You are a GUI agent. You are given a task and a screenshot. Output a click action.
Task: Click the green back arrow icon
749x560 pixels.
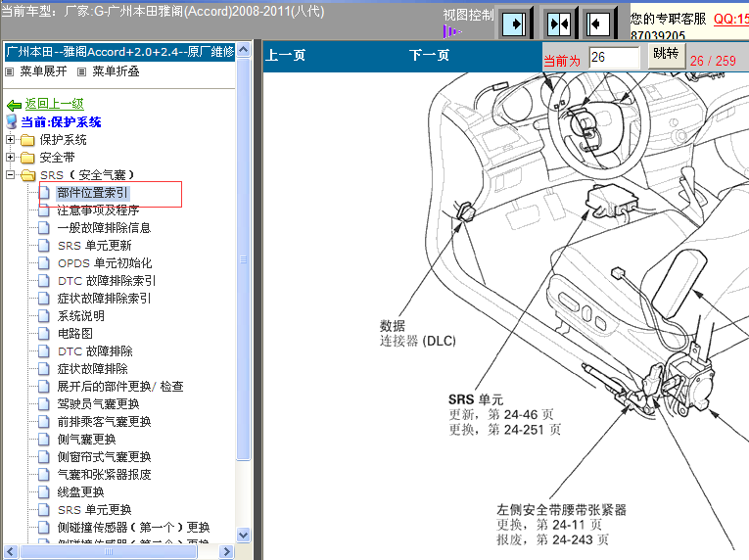[x=14, y=105]
